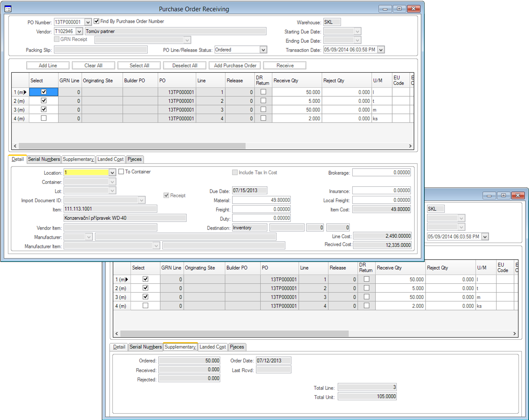Click Total Unit value 105.0000
The height and width of the screenshot is (420, 529).
pyautogui.click(x=367, y=396)
